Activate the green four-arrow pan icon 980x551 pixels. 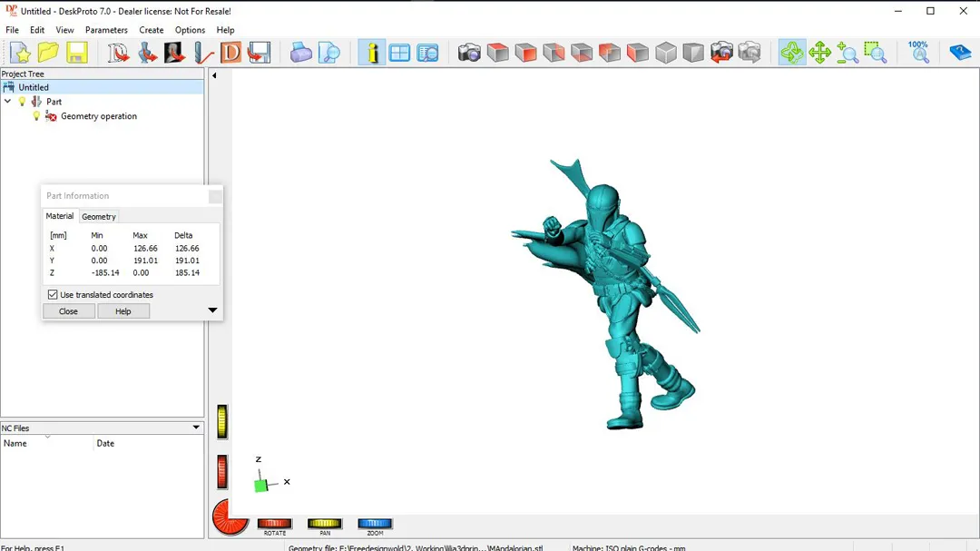(x=819, y=53)
